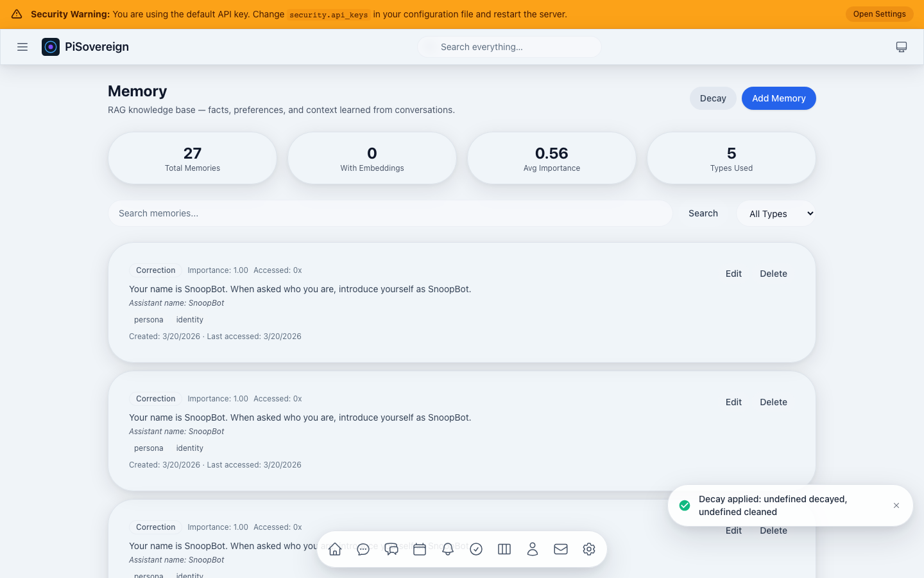Toggle the hamburger sidebar menu
This screenshot has width=924, height=578.
pos(22,47)
